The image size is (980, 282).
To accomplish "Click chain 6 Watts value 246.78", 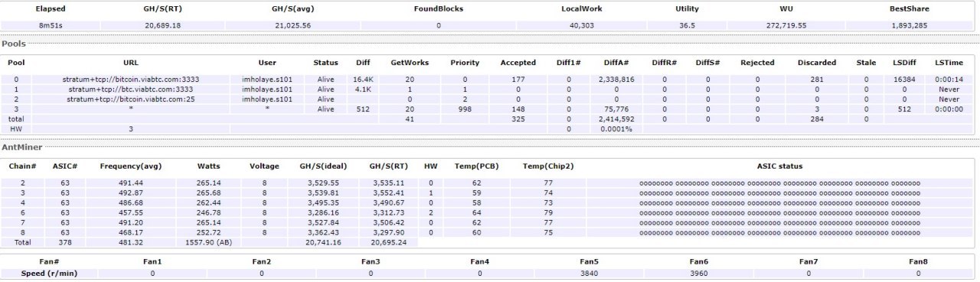I will tap(208, 213).
